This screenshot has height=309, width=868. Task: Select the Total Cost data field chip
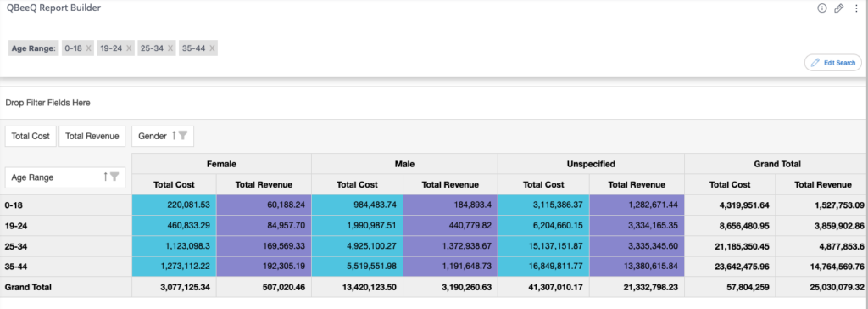pyautogui.click(x=31, y=136)
